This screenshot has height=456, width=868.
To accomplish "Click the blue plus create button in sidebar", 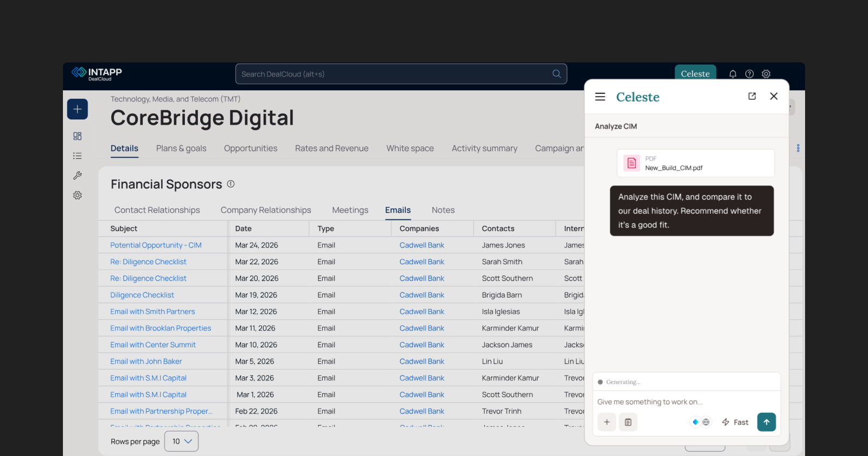I will click(x=78, y=109).
